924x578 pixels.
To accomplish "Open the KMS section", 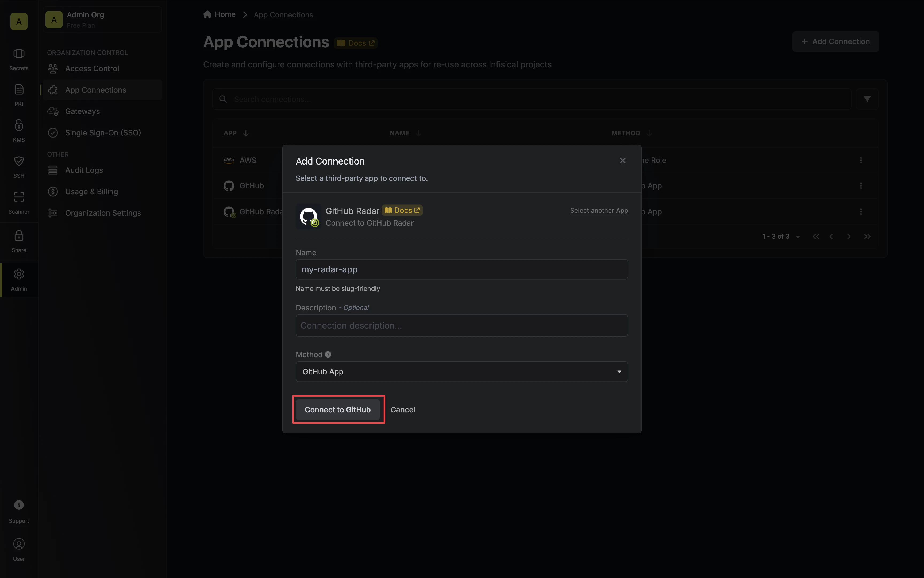I will pos(19,131).
